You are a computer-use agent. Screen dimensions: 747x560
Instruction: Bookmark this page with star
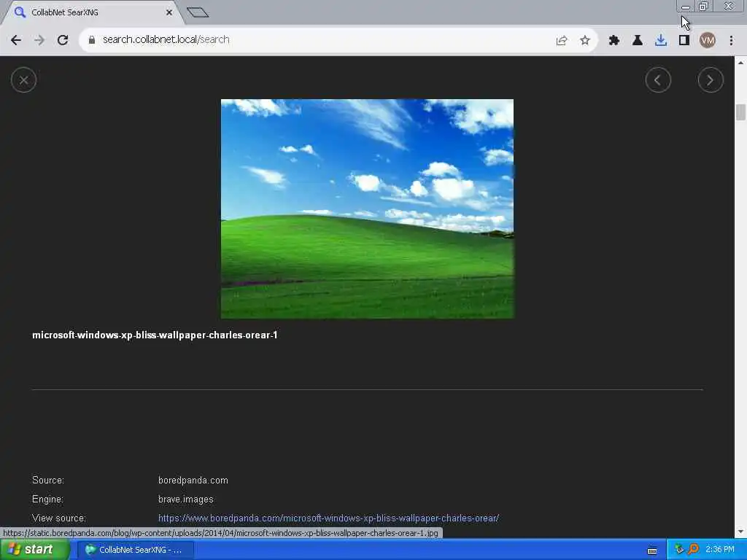585,41
